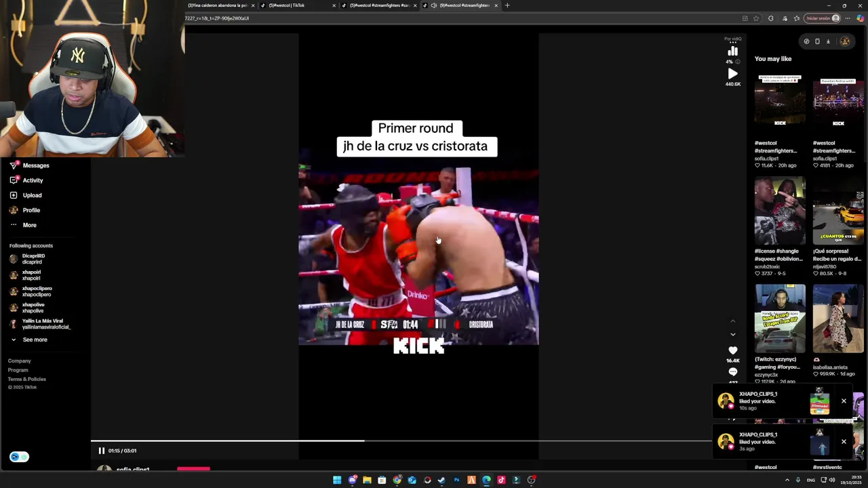Open #license #shangle suggested video
Viewport: 868px width, 488px height.
[x=780, y=211]
